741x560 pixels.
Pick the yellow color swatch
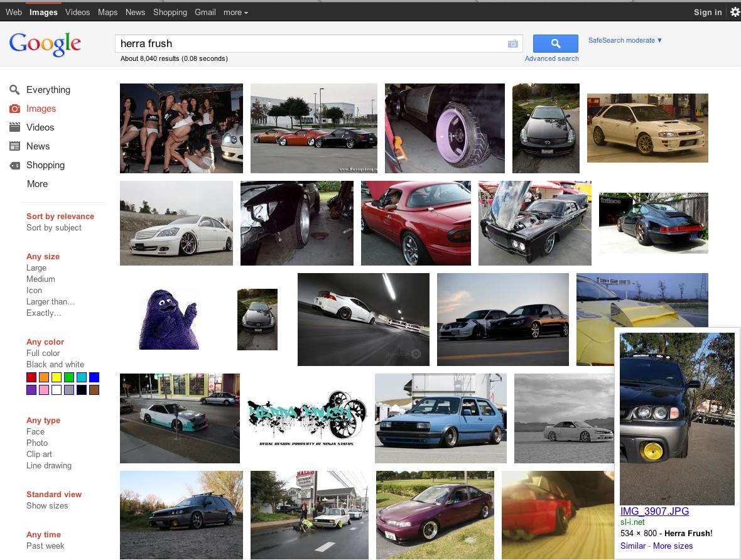(57, 377)
